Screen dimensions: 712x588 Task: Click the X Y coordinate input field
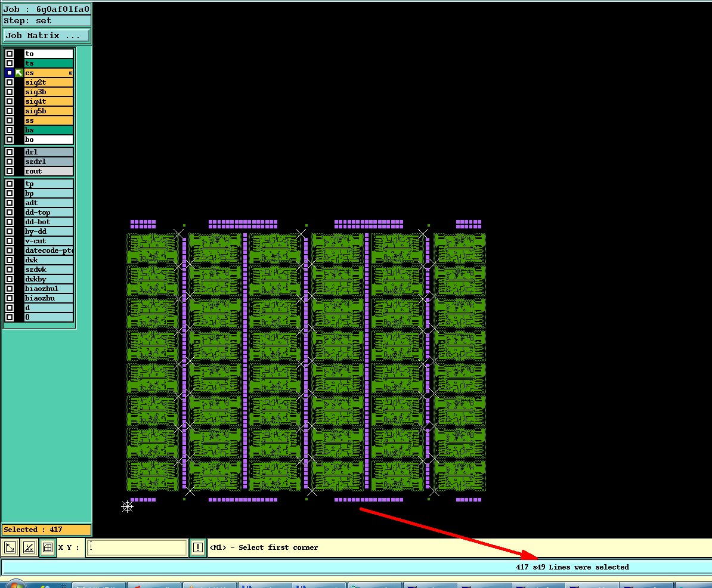tap(137, 547)
